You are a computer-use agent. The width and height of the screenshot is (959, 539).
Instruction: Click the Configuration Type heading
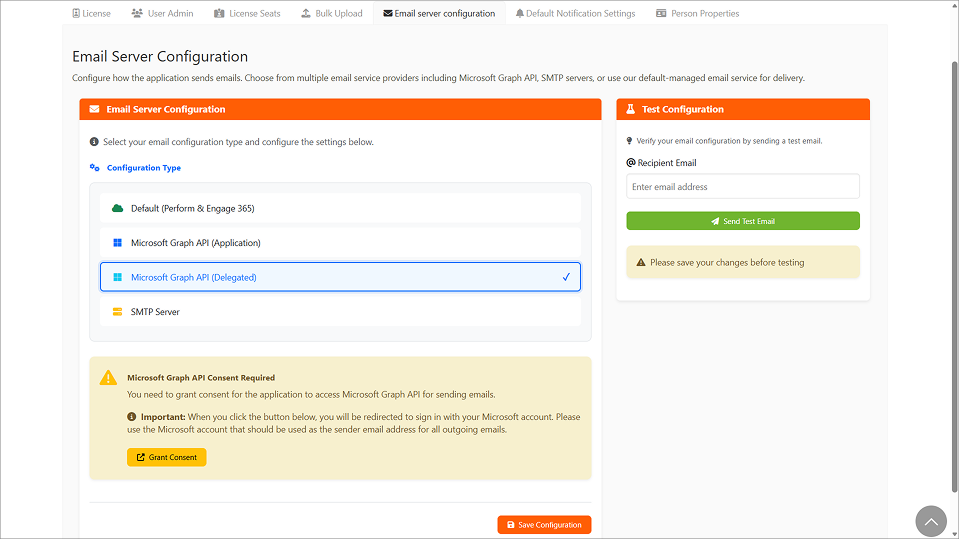click(144, 168)
